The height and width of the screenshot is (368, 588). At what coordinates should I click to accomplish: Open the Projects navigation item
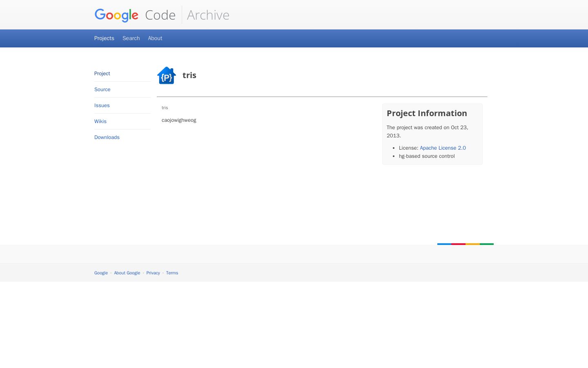pos(104,38)
